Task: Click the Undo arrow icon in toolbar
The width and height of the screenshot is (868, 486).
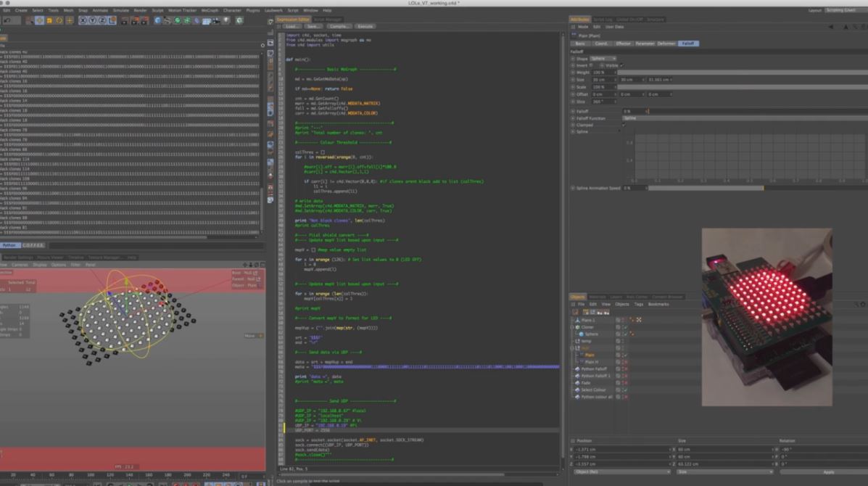Action: pyautogui.click(x=7, y=20)
